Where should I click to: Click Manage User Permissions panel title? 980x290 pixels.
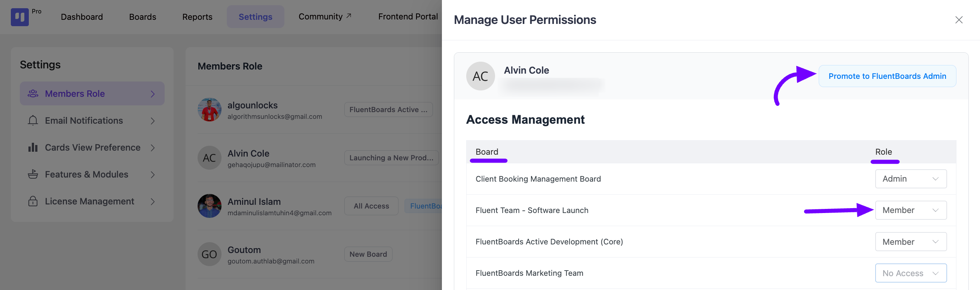pyautogui.click(x=525, y=20)
